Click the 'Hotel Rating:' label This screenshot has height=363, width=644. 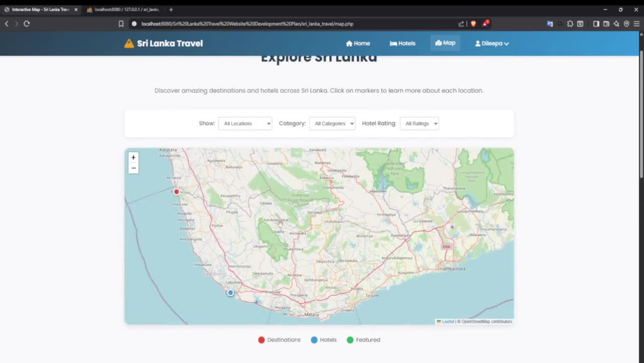click(379, 123)
